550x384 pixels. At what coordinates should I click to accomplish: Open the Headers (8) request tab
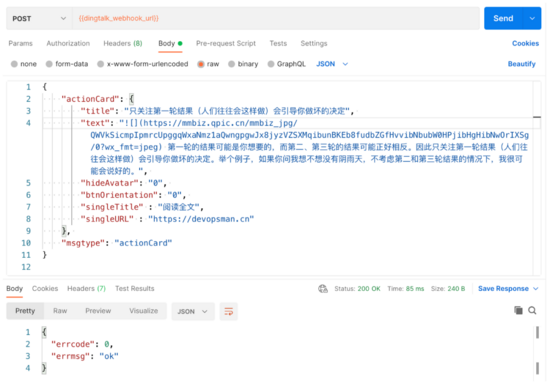pyautogui.click(x=123, y=43)
